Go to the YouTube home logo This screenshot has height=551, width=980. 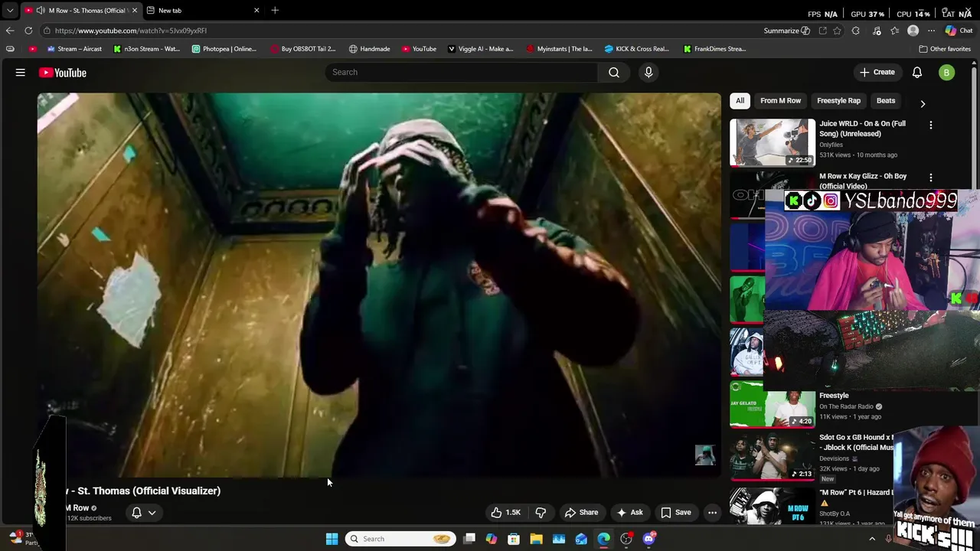63,73
